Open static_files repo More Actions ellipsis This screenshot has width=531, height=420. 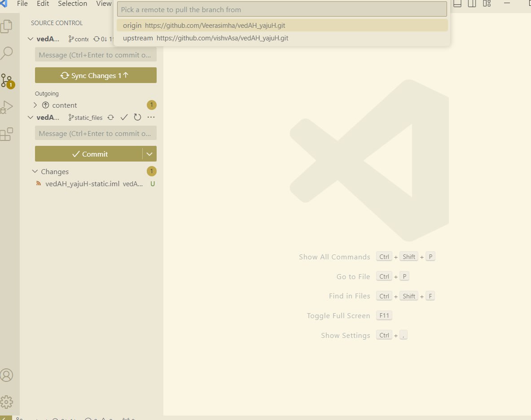(x=151, y=117)
